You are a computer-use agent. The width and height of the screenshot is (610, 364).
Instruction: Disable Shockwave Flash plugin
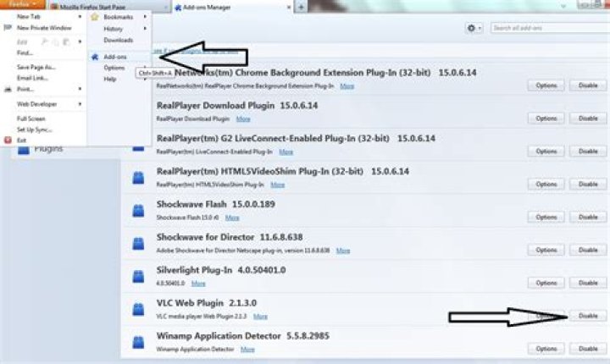click(x=588, y=217)
